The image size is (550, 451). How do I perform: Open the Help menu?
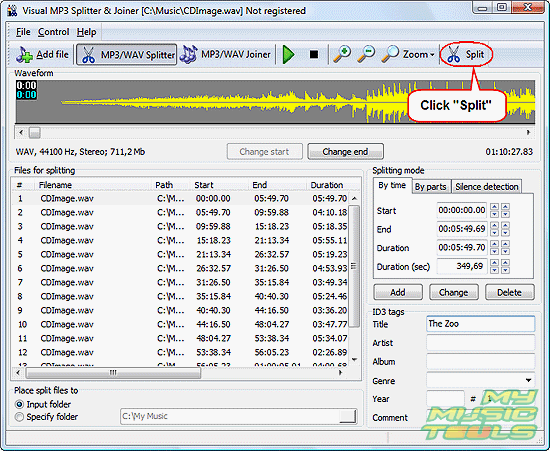point(86,32)
